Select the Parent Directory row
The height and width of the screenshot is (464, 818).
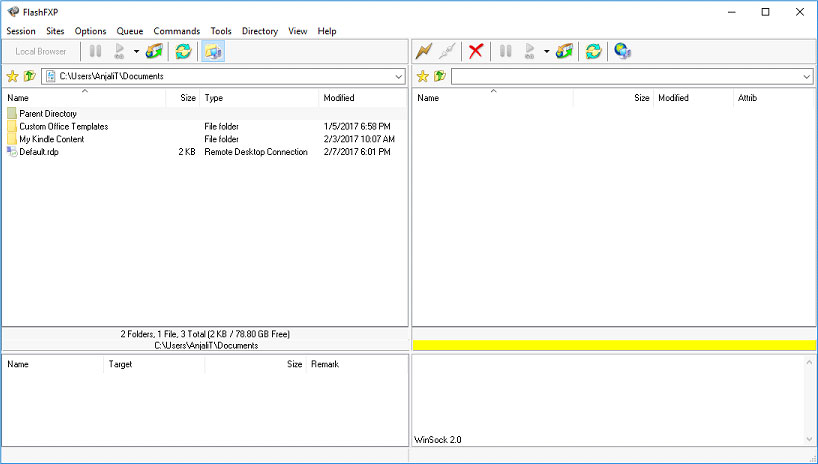point(205,113)
